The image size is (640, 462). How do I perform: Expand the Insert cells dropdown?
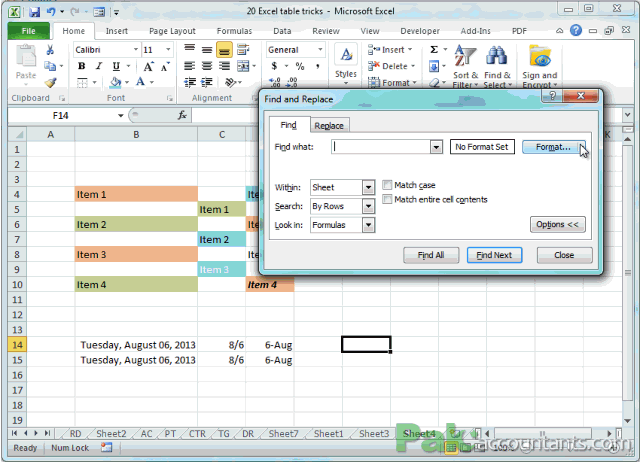point(410,50)
